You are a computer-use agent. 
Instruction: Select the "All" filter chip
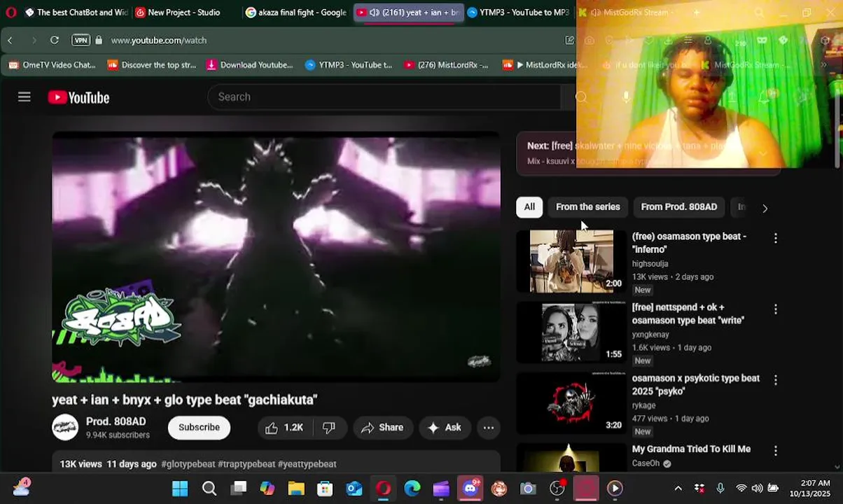point(529,207)
